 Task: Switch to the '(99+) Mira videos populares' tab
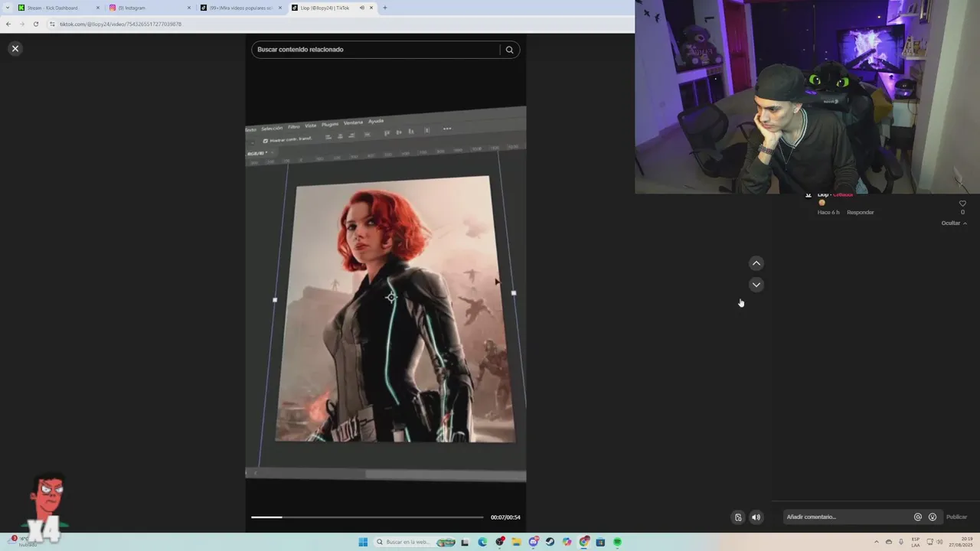pyautogui.click(x=240, y=8)
